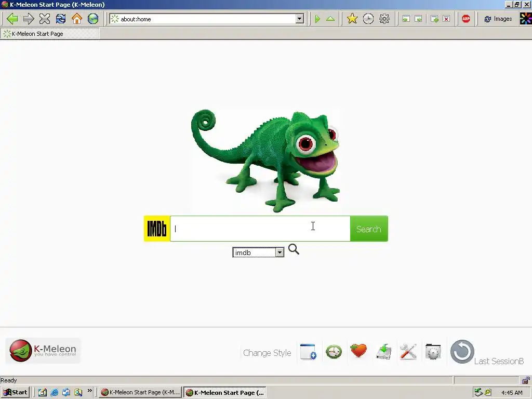Open favorites via the red heart icon

[358, 351]
